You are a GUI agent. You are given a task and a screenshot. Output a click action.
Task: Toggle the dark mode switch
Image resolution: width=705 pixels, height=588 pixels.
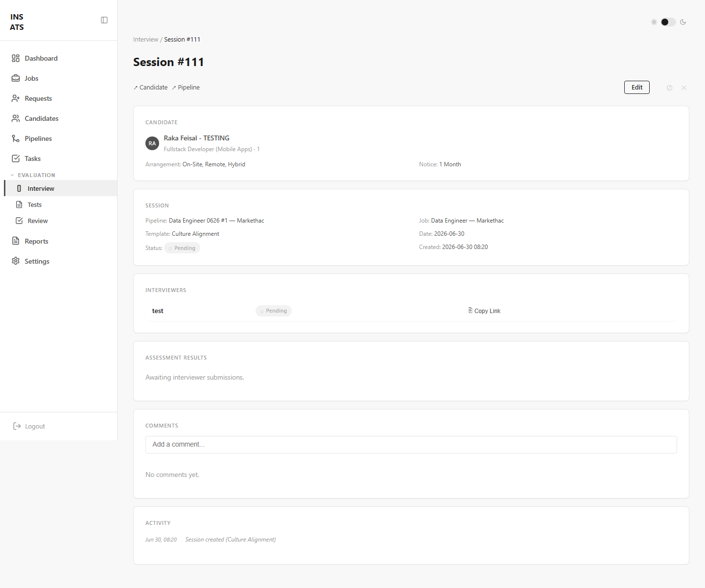[668, 22]
